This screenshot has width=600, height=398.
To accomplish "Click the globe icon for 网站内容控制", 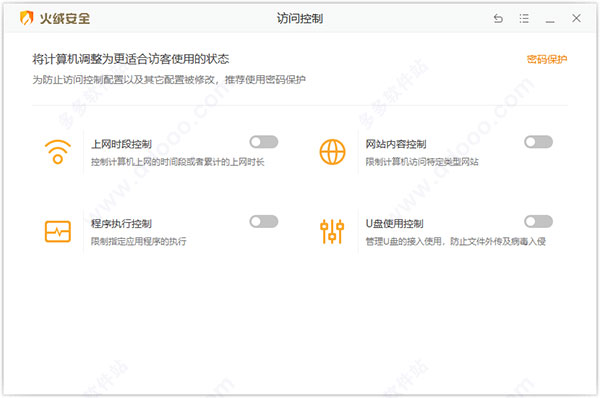I will (x=332, y=152).
